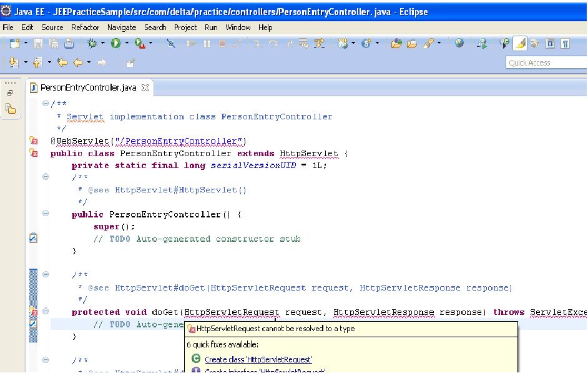The image size is (588, 373).
Task: Click the New Servlet icon
Action: (x=366, y=44)
